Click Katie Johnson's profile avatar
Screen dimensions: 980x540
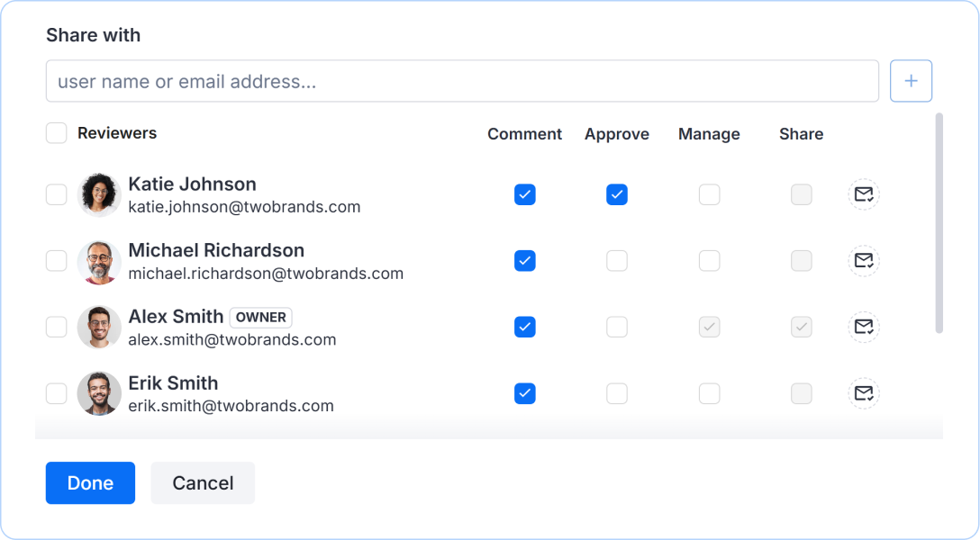[x=99, y=194]
